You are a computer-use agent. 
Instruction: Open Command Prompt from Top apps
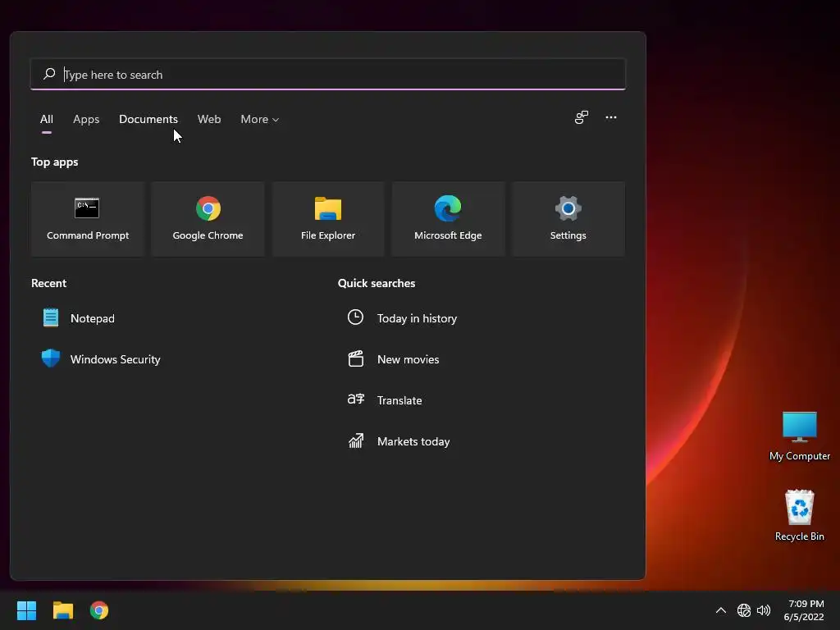(88, 218)
